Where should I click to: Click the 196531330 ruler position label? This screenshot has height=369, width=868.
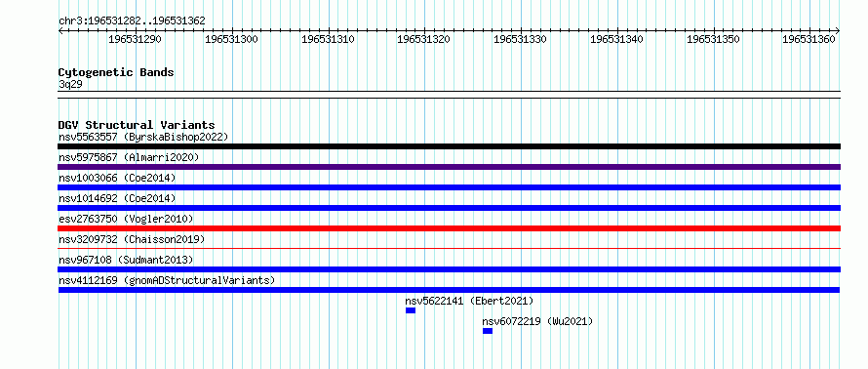coord(520,39)
